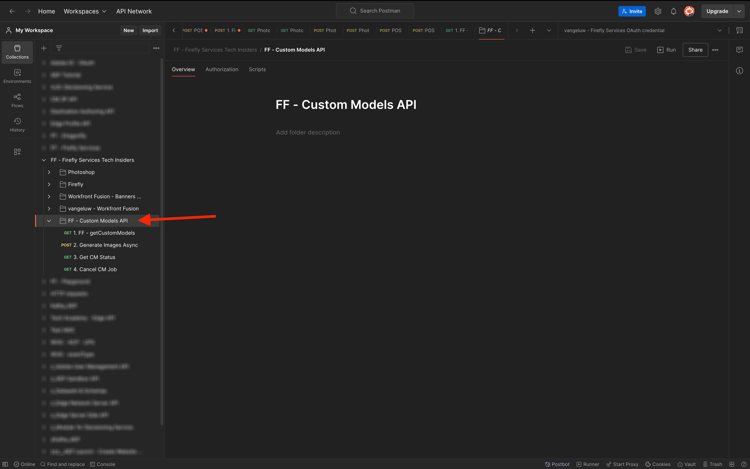This screenshot has width=750, height=469.
Task: Go back with the left arrow
Action: (12, 11)
